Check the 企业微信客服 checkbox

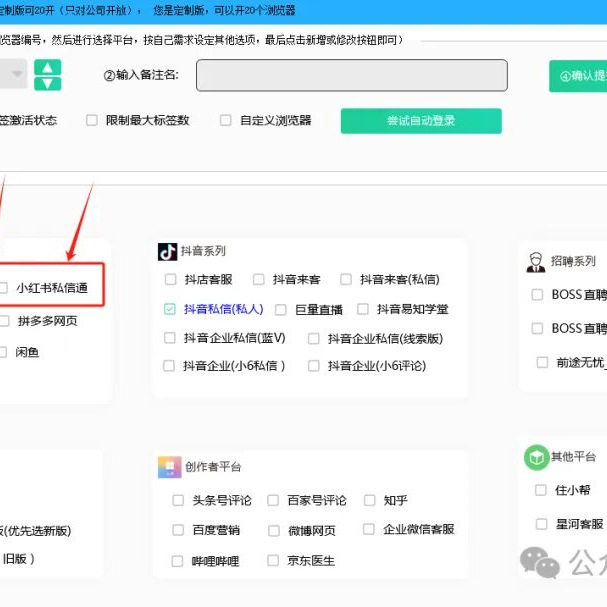(369, 529)
